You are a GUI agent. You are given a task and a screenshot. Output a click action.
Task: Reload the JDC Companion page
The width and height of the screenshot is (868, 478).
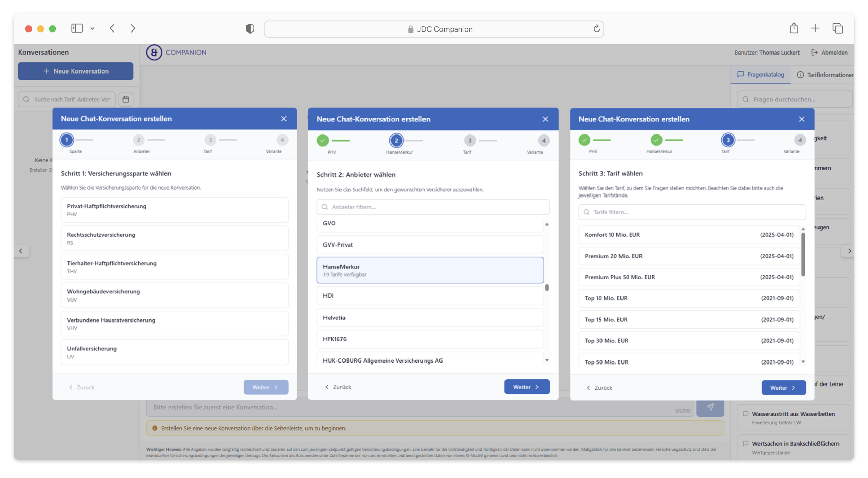click(x=596, y=29)
